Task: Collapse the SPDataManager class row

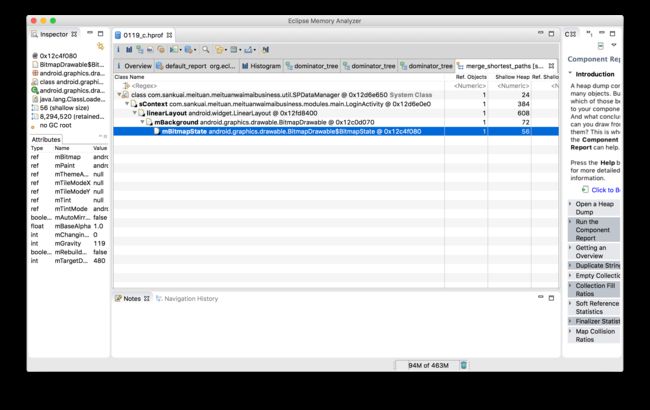Action: [119, 95]
